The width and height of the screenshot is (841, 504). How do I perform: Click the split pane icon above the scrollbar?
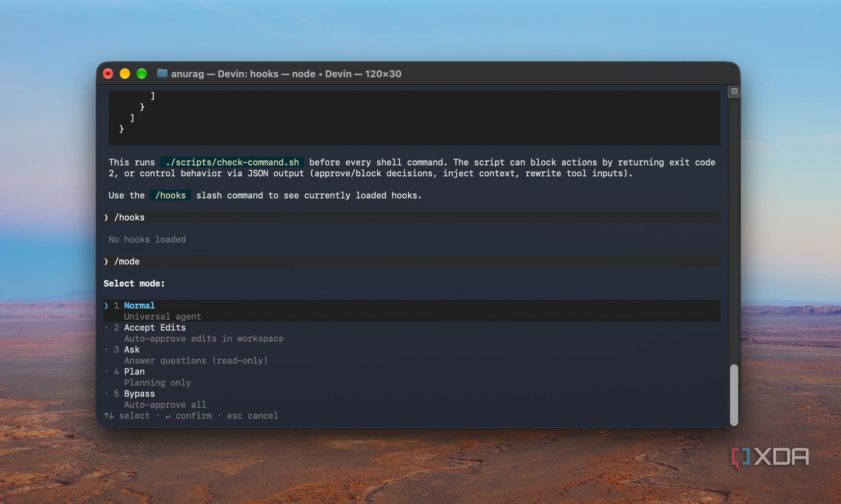click(x=734, y=92)
